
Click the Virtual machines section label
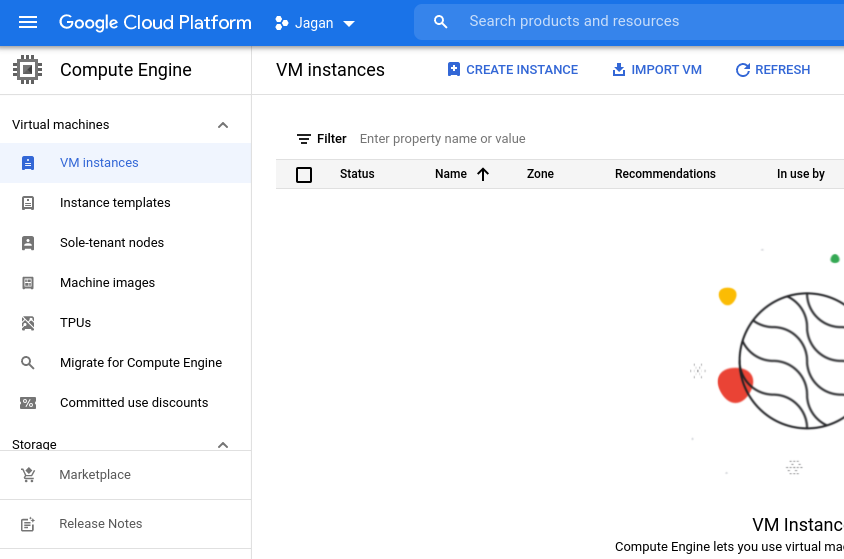(x=61, y=125)
